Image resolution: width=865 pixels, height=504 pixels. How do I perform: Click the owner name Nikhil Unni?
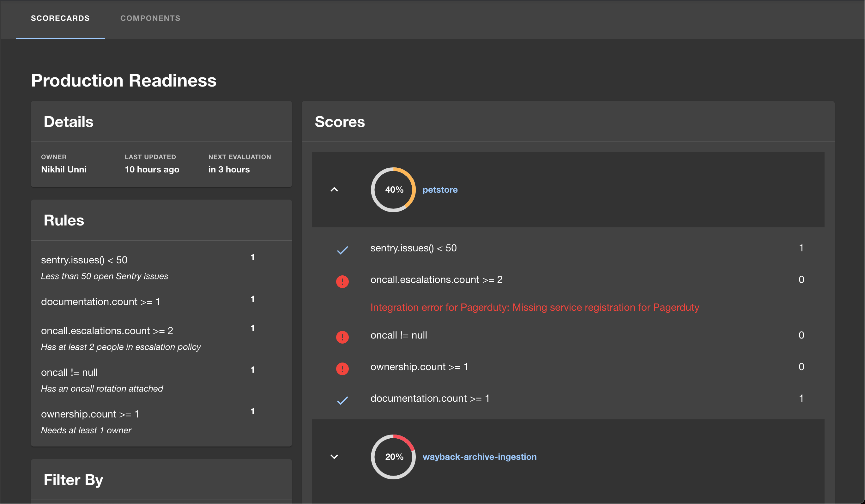64,170
